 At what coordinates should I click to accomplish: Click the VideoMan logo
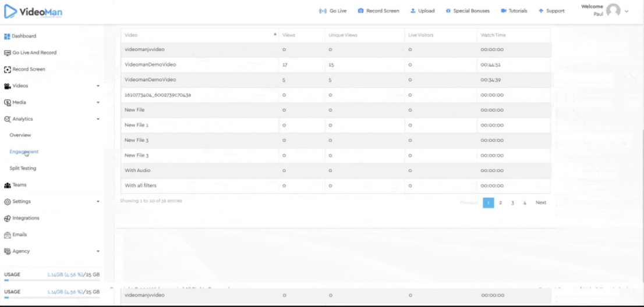pos(33,12)
